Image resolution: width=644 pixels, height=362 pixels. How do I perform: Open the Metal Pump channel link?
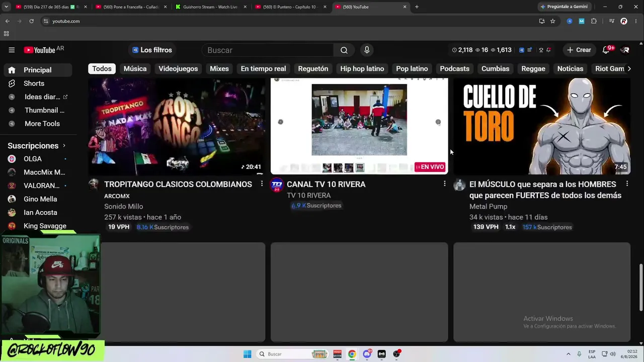click(x=488, y=207)
